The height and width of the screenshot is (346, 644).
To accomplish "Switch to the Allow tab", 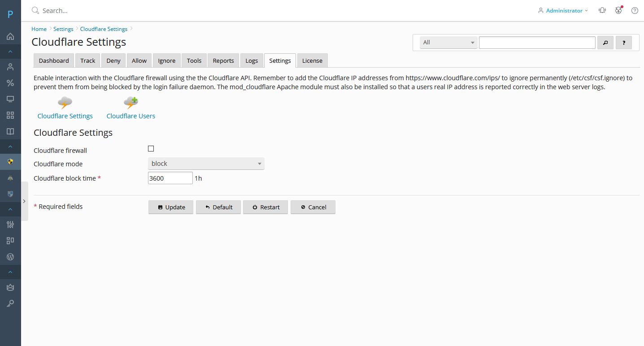I will [139, 61].
